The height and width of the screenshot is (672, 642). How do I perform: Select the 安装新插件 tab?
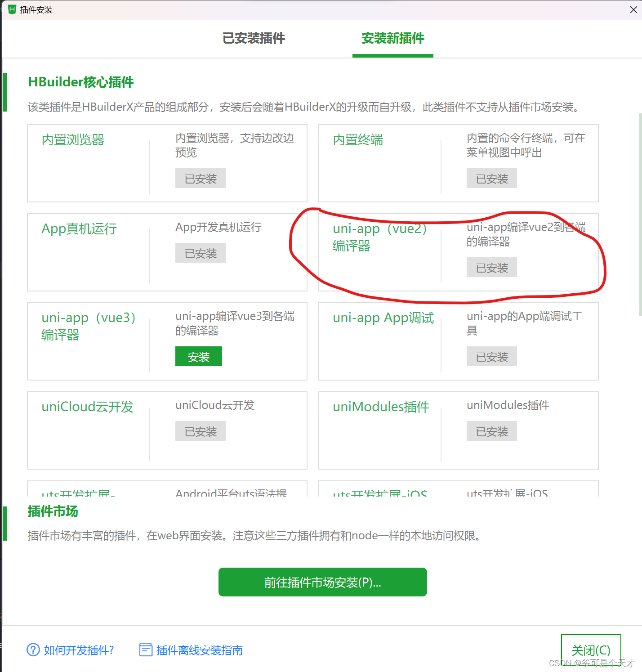coord(392,38)
